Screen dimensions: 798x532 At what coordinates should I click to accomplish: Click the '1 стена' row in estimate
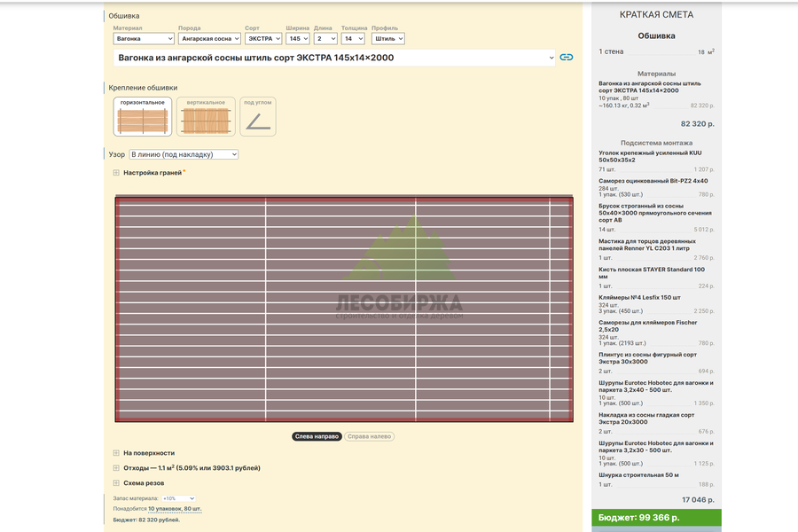[x=656, y=51]
